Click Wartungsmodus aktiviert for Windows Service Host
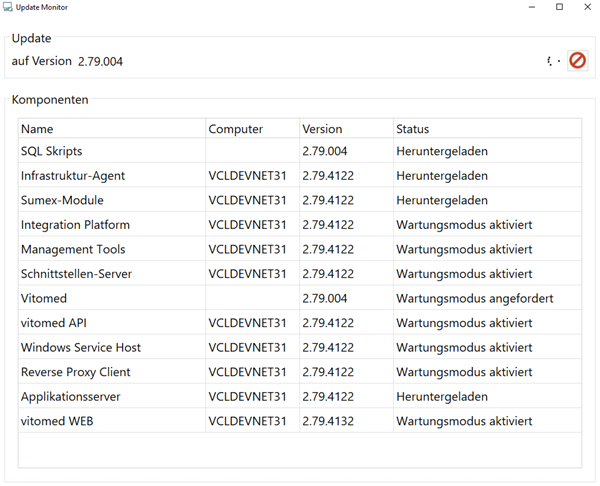This screenshot has height=486, width=600. pyautogui.click(x=464, y=347)
